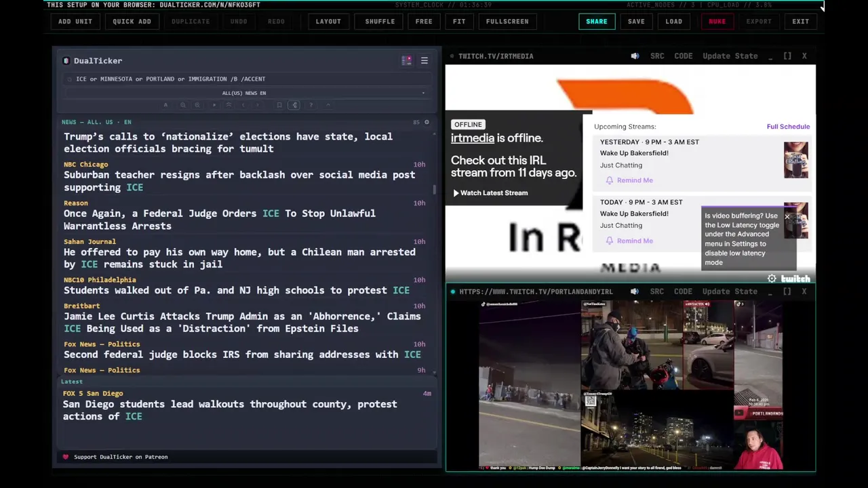Toggle the highlighted share/branch ticker icon

coord(294,105)
